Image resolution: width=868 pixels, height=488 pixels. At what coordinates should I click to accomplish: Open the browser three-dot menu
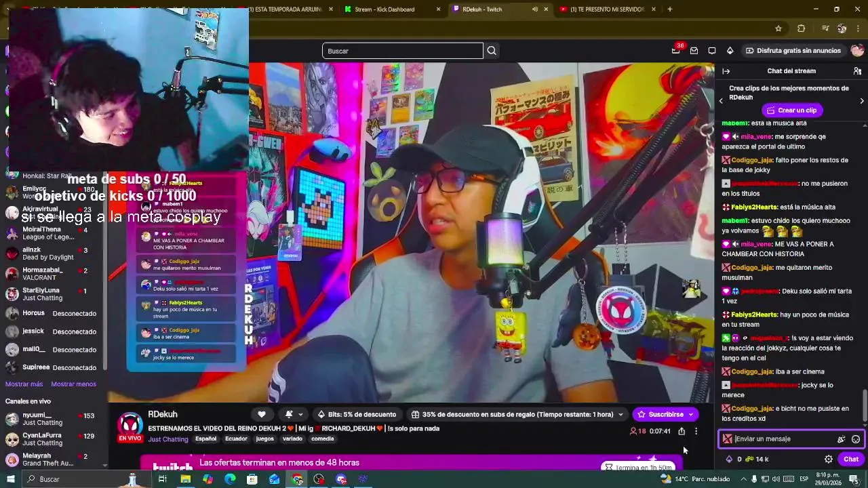point(859,28)
